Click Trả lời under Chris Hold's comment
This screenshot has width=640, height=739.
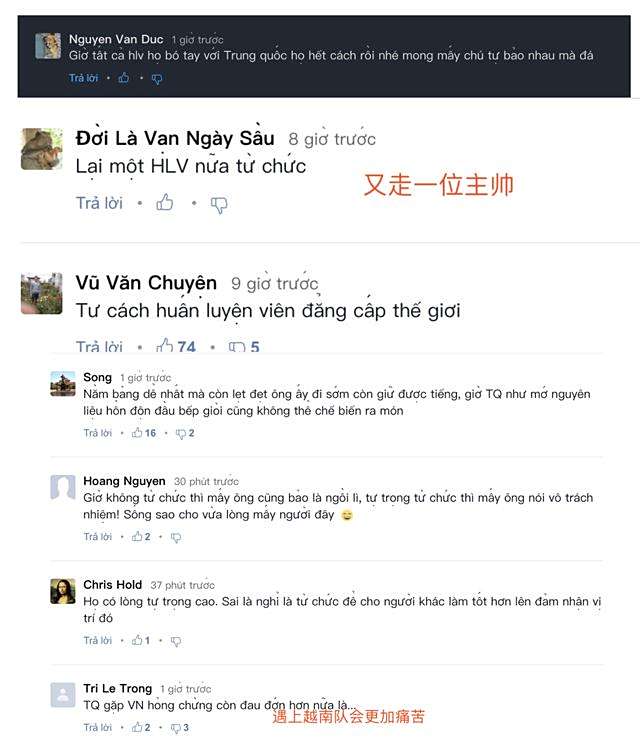98,640
